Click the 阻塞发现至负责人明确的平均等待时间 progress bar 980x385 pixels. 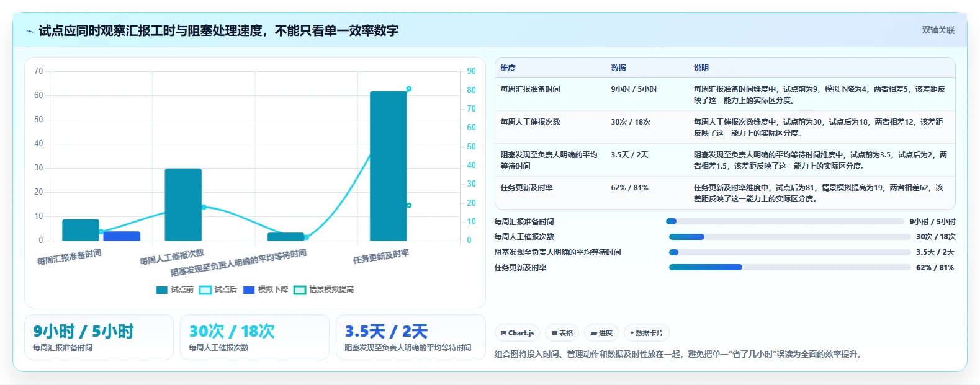pyautogui.click(x=789, y=252)
